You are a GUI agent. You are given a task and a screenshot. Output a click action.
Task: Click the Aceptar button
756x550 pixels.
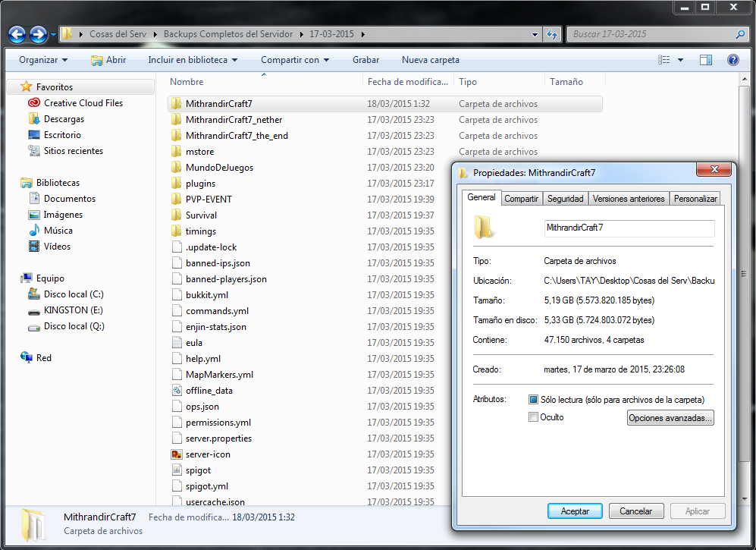pos(575,511)
